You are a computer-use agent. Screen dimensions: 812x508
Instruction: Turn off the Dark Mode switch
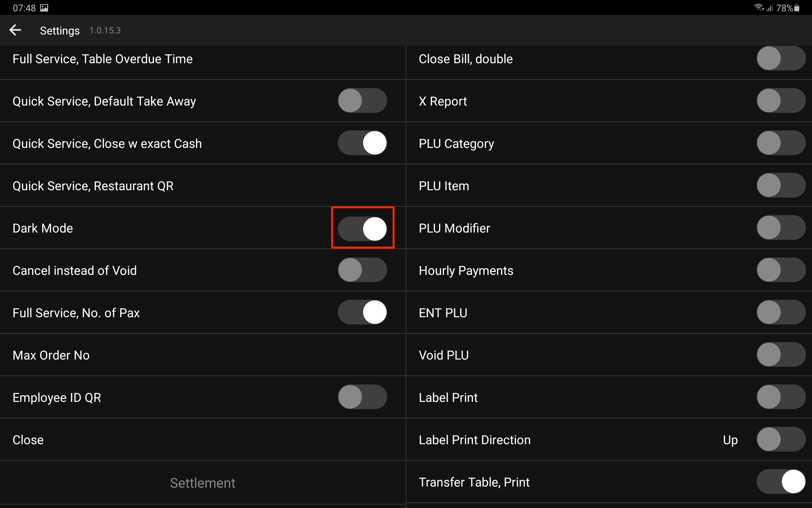362,228
